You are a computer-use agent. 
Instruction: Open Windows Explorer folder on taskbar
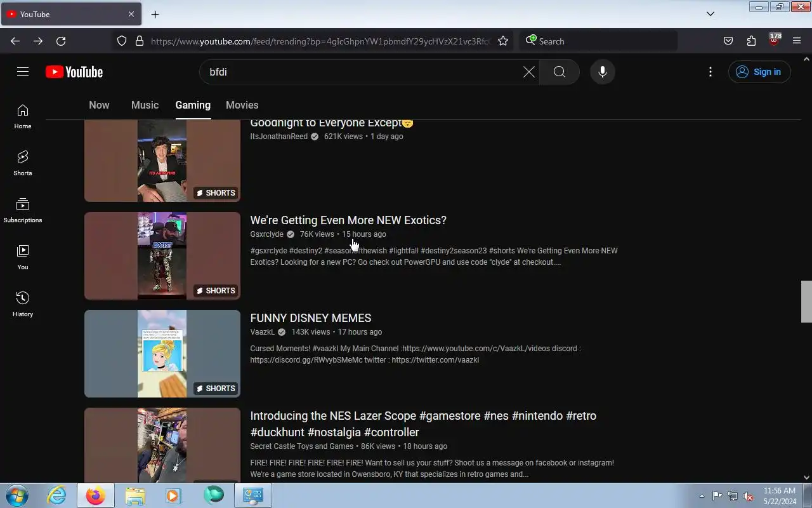(135, 495)
